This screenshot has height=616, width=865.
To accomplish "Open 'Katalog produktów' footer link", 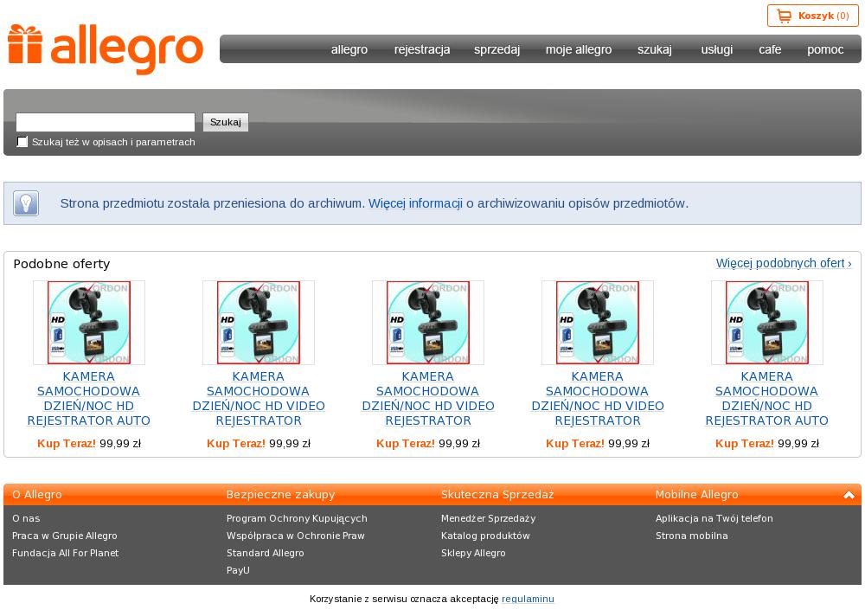I will [485, 536].
